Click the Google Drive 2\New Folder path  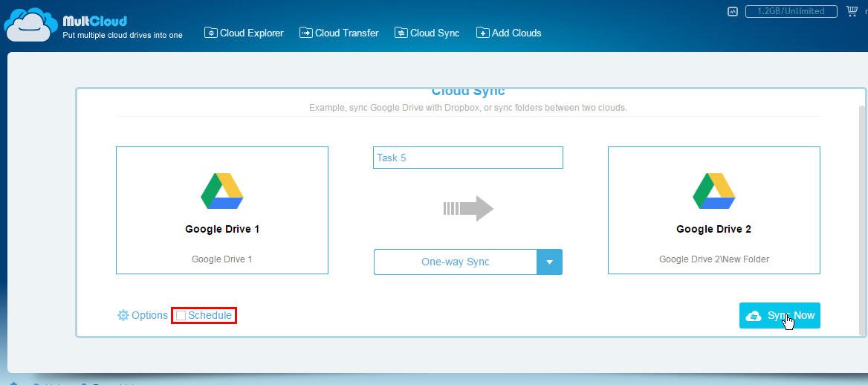pyautogui.click(x=713, y=259)
